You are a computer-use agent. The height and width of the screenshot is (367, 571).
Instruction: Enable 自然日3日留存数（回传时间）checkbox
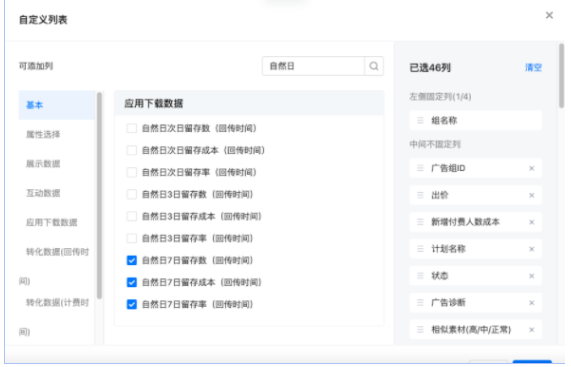pyautogui.click(x=131, y=194)
